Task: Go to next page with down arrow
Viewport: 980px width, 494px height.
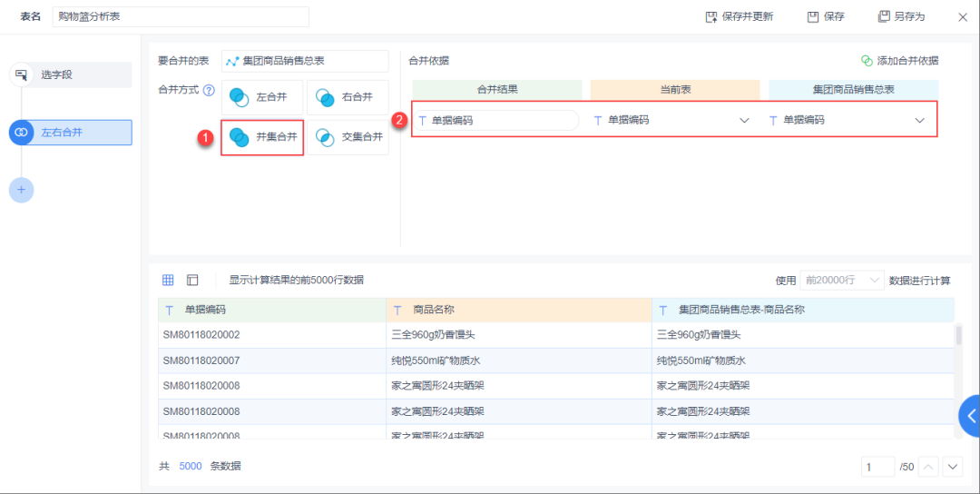Action: (953, 467)
